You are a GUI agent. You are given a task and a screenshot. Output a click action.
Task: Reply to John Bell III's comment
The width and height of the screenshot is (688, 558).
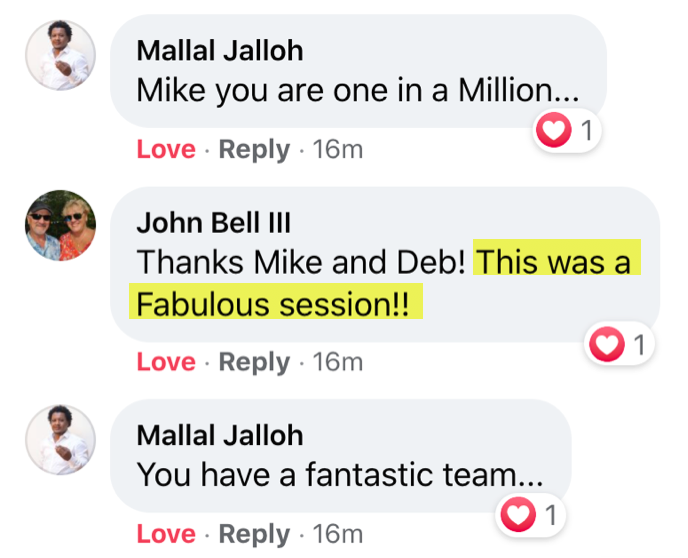(x=254, y=362)
